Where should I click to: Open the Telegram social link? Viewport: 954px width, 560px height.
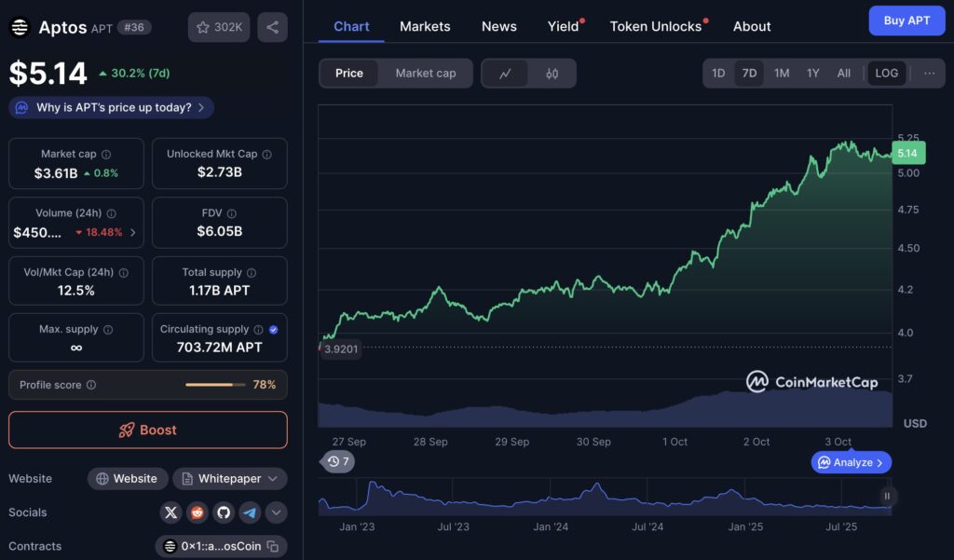click(x=250, y=512)
